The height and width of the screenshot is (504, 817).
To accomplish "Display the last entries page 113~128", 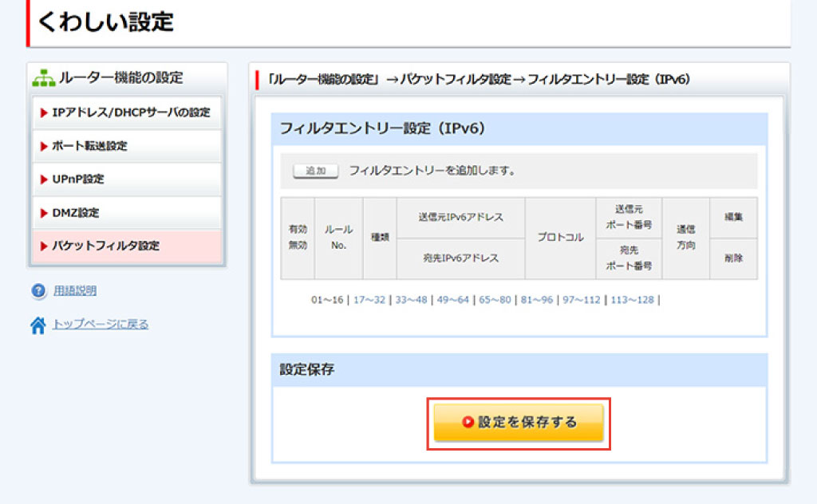I will 631,300.
